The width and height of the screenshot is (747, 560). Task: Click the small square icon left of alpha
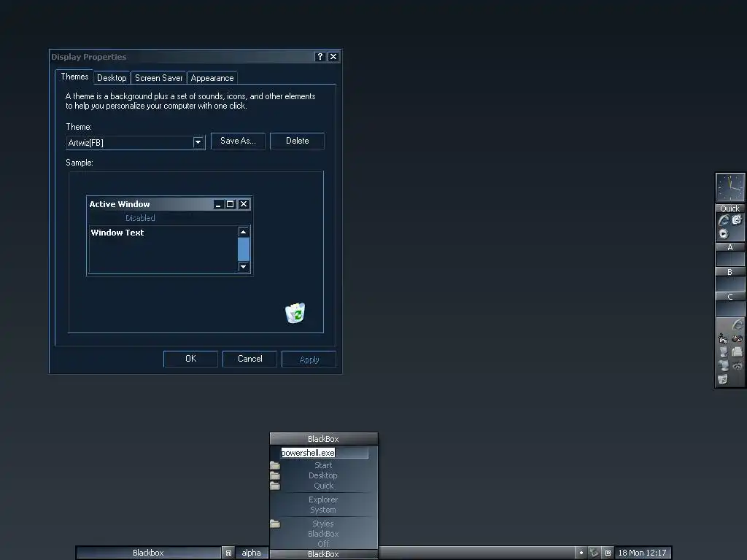pyautogui.click(x=228, y=553)
